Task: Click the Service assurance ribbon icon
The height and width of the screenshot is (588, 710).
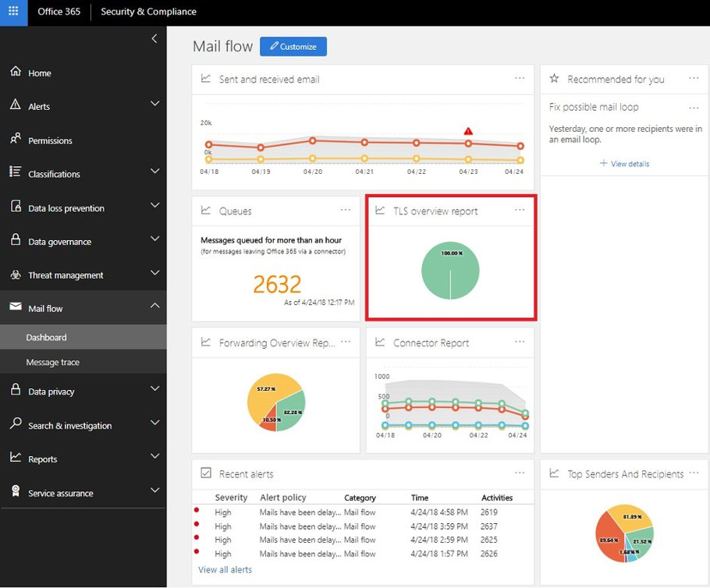Action: pos(16,491)
